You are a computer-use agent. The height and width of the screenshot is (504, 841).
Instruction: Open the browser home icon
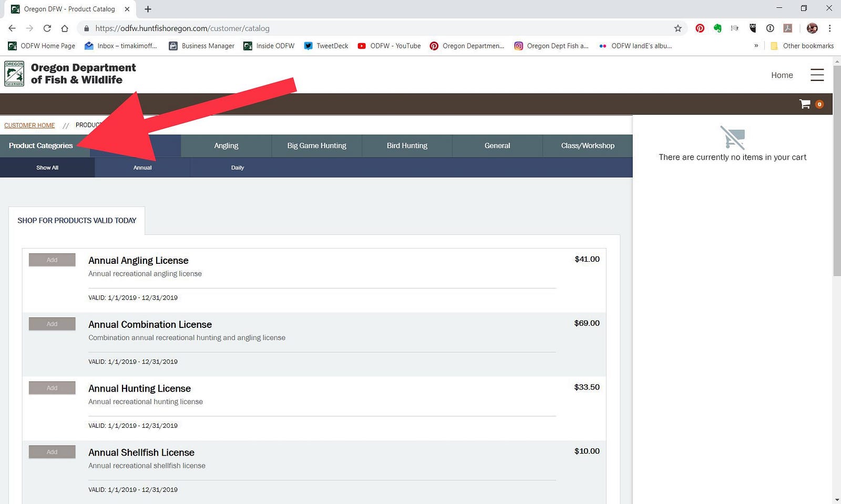point(65,28)
